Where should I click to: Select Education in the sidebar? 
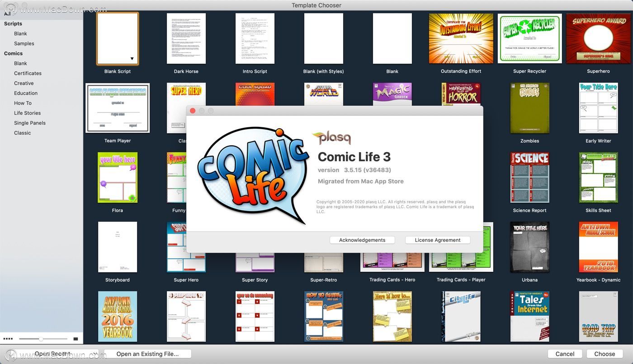(26, 93)
